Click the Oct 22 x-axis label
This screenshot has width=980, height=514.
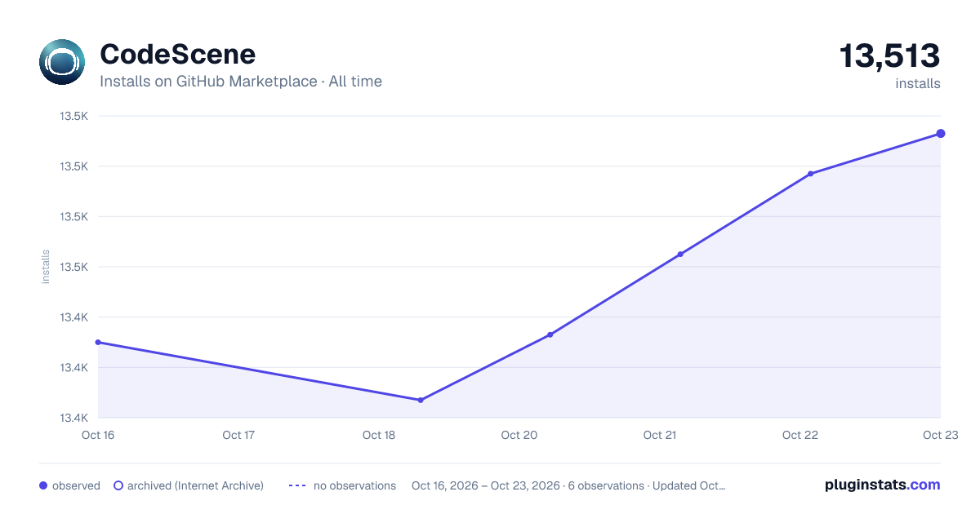800,435
